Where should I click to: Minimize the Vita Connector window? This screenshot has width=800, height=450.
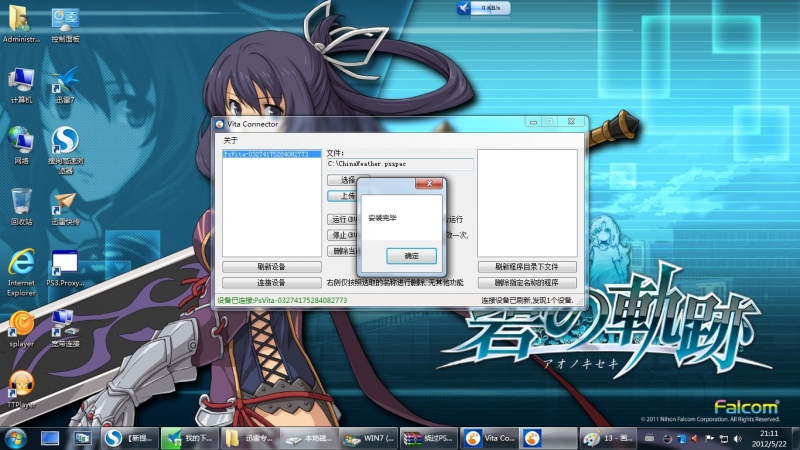point(533,122)
